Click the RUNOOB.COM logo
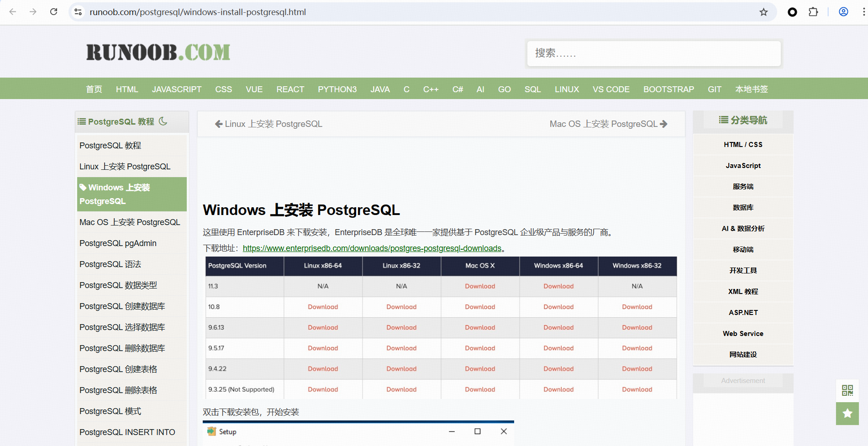The height and width of the screenshot is (446, 868). click(x=158, y=52)
